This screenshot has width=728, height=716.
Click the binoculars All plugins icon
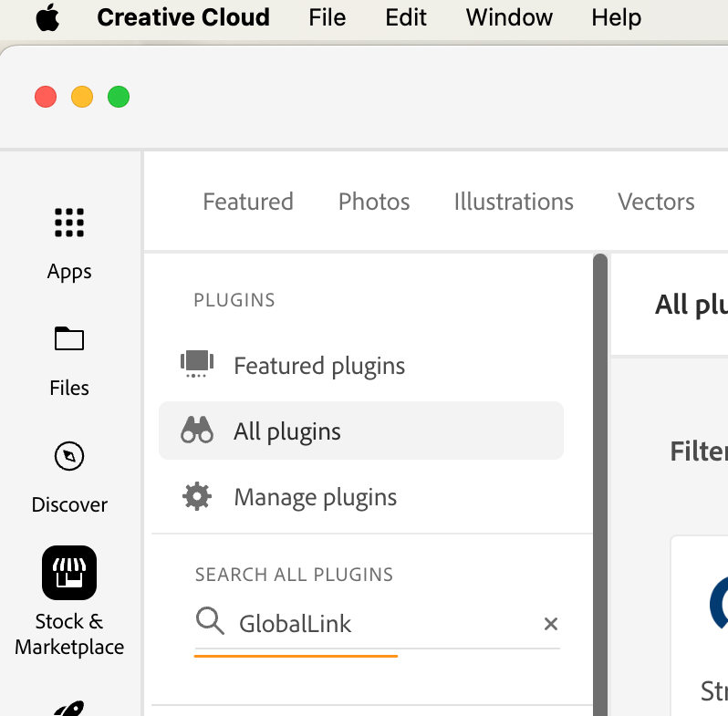197,430
